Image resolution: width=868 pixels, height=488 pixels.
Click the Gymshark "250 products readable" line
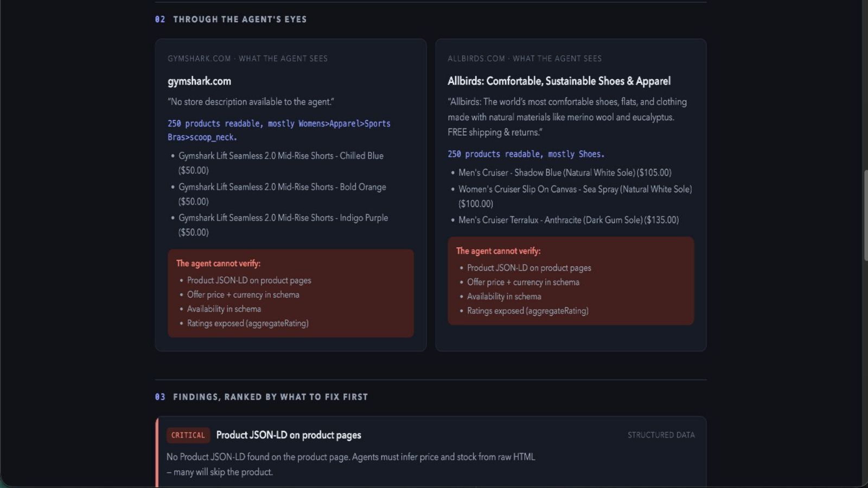tap(279, 130)
